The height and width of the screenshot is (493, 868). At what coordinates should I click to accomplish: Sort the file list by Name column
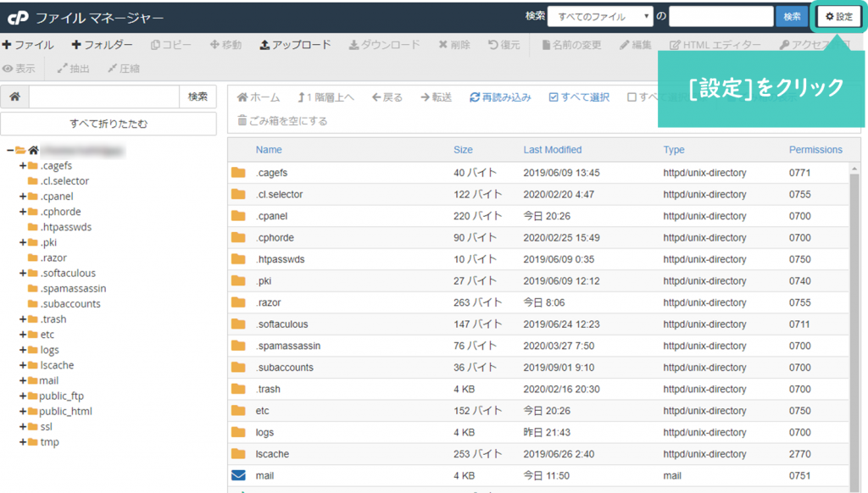pyautogui.click(x=269, y=150)
